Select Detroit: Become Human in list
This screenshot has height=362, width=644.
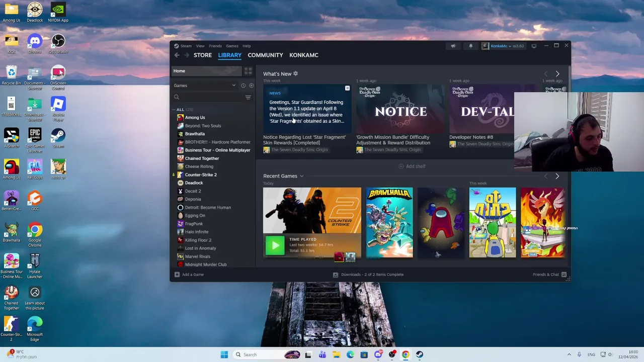(208, 207)
